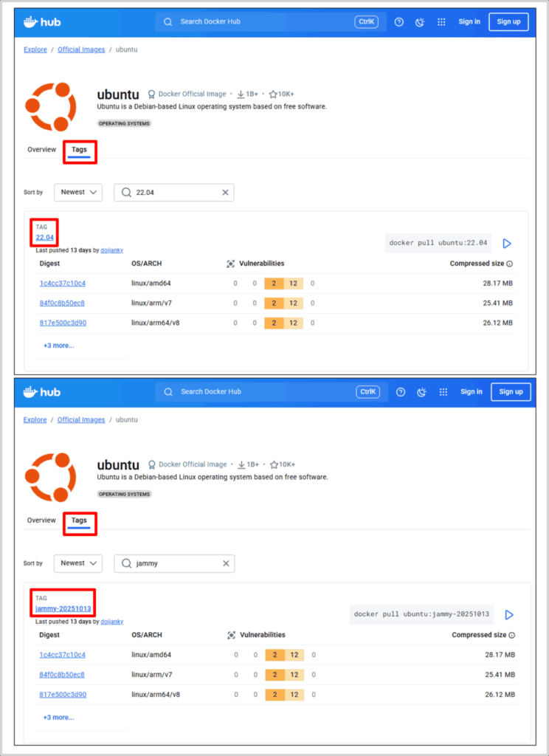This screenshot has width=549, height=756.
Task: Click Sign up in the top screenshot header
Action: click(x=508, y=21)
